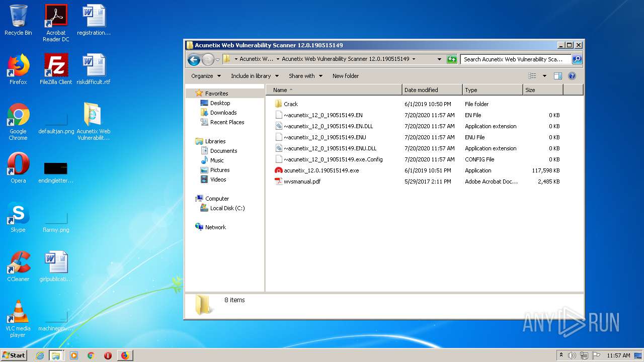Image resolution: width=644 pixels, height=362 pixels.
Task: Sort by the Type column header
Action: click(x=493, y=90)
